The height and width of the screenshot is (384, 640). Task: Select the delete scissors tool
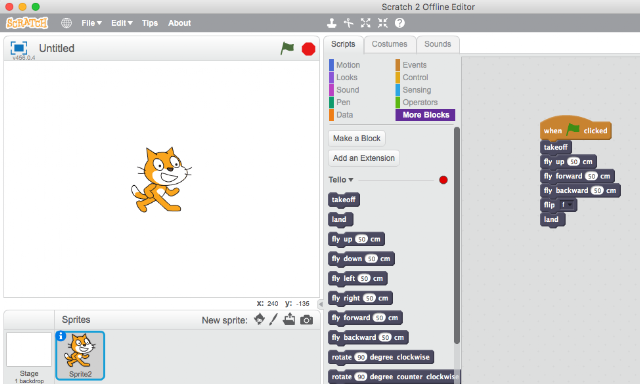pos(348,23)
